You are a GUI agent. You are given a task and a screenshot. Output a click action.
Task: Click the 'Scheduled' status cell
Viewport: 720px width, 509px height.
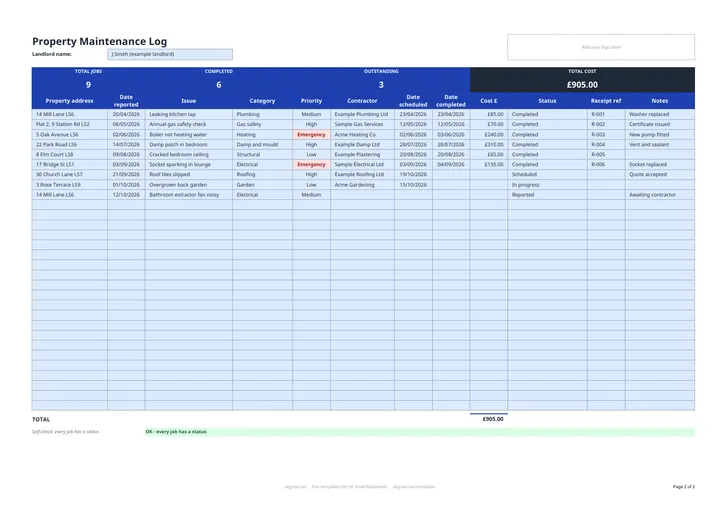pos(547,175)
